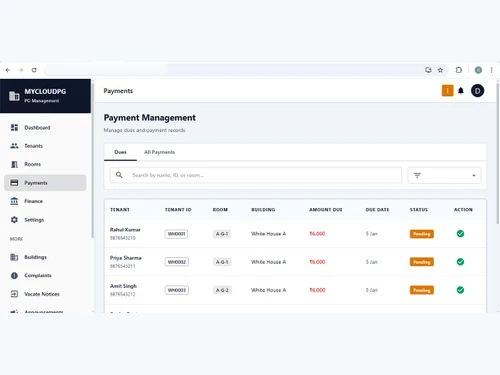Open Settings gear in sidebar
Screen dimensions: 500x375
point(45,220)
